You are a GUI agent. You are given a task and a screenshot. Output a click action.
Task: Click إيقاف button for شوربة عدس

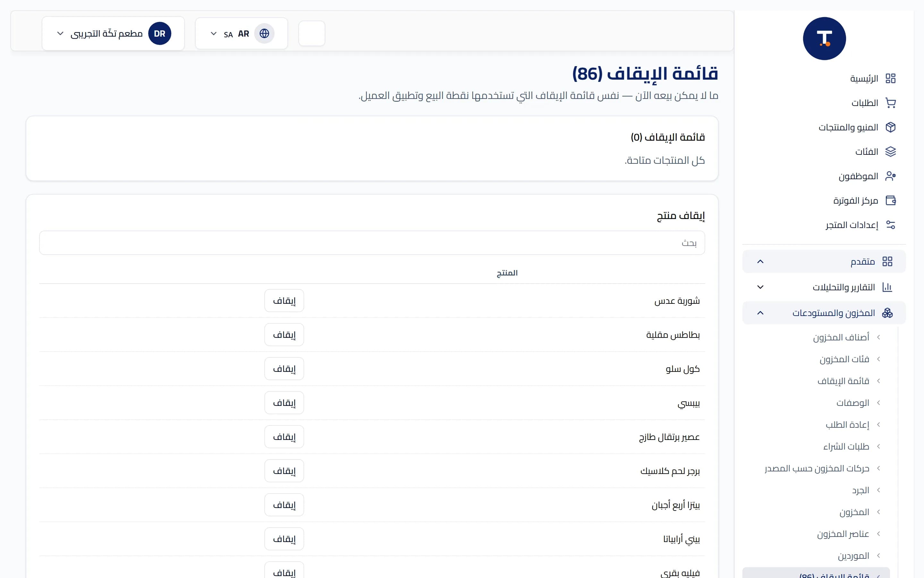(284, 301)
